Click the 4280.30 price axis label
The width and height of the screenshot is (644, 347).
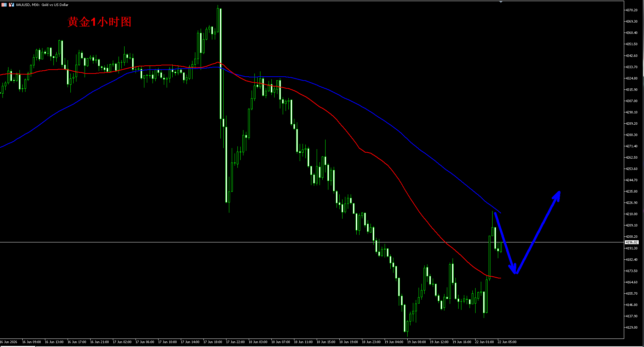632,135
